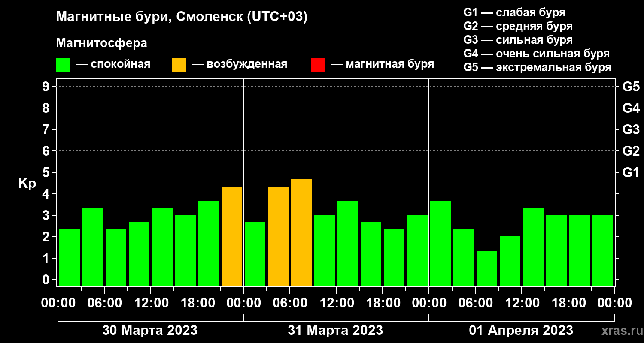Click 'G2 — средняя буря' legend line

(x=518, y=26)
